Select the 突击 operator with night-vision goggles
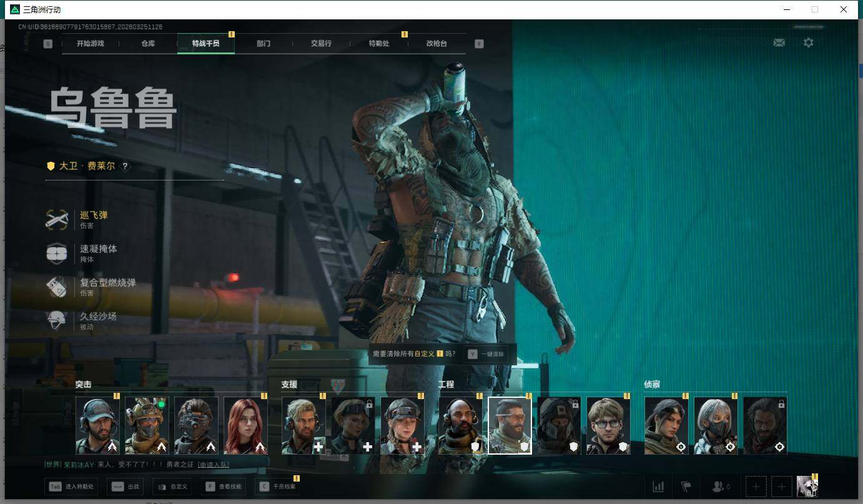Screen dimensions: 863x504 pos(196,425)
